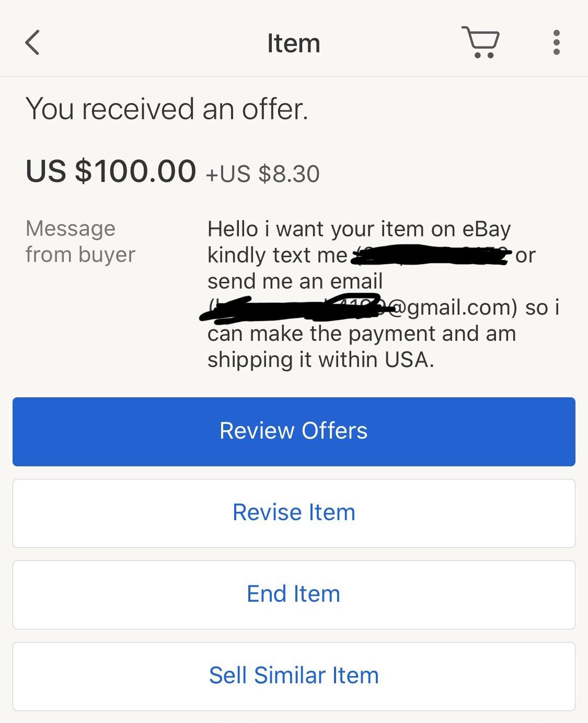Tap the offer price US $100.00
The width and height of the screenshot is (588, 723).
[111, 170]
